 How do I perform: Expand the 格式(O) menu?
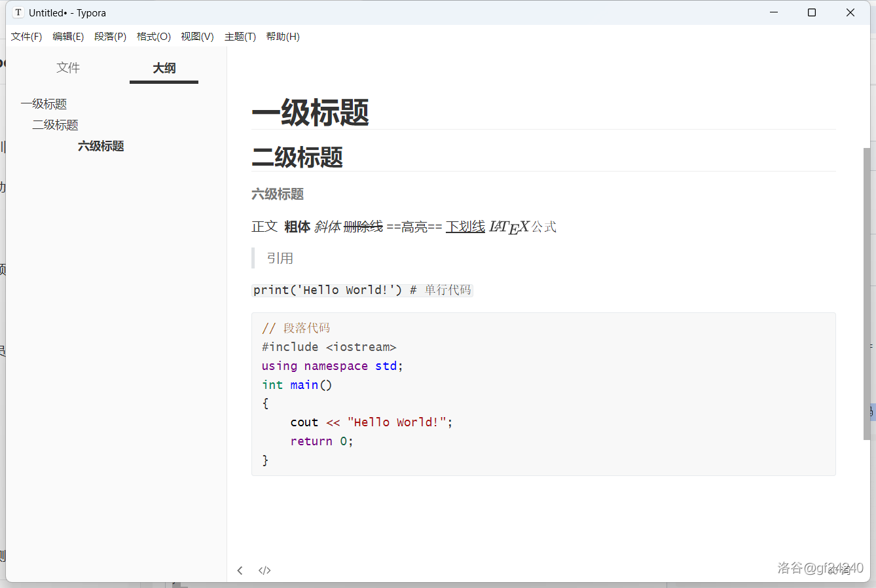153,37
